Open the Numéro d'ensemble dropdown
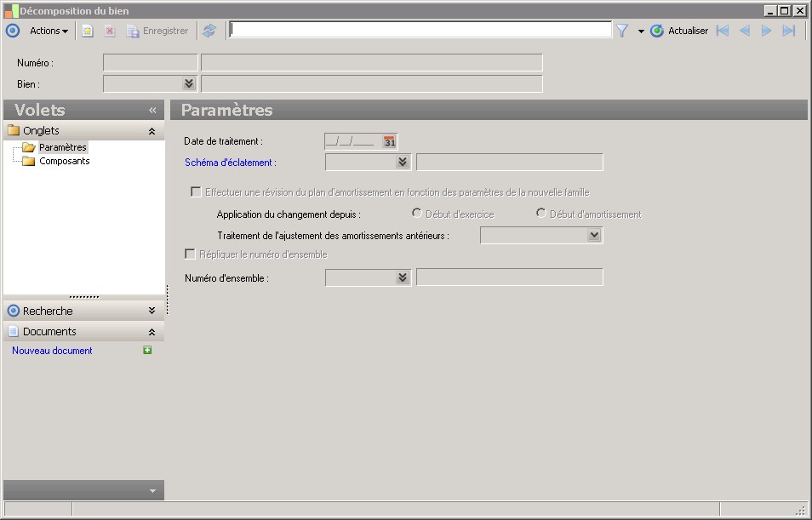 point(403,277)
